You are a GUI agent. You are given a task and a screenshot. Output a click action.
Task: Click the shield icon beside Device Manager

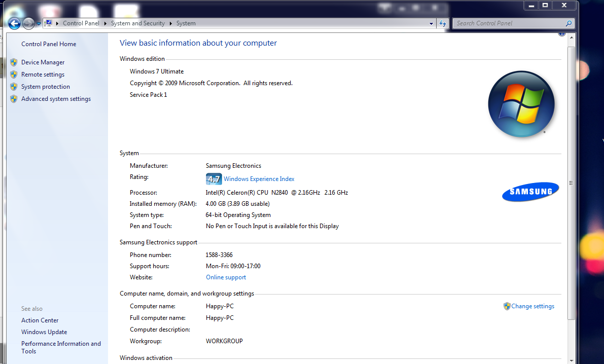(x=14, y=62)
